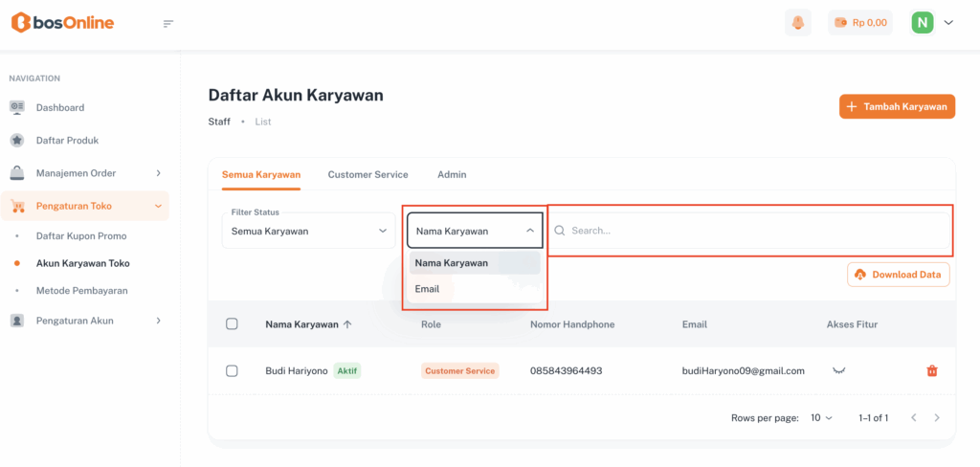Open the Rp 0.00 wallet balance
The image size is (980, 467).
coord(859,23)
